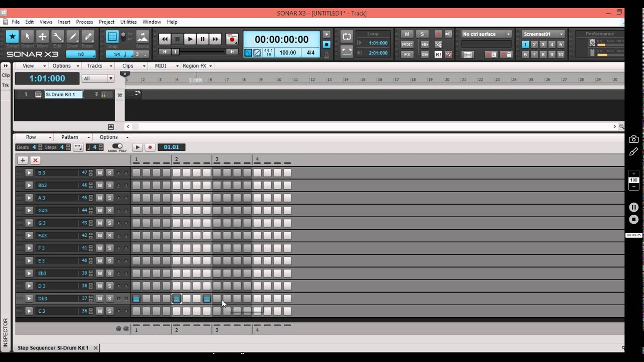
Task: Pick the Move tool
Action: point(43,37)
